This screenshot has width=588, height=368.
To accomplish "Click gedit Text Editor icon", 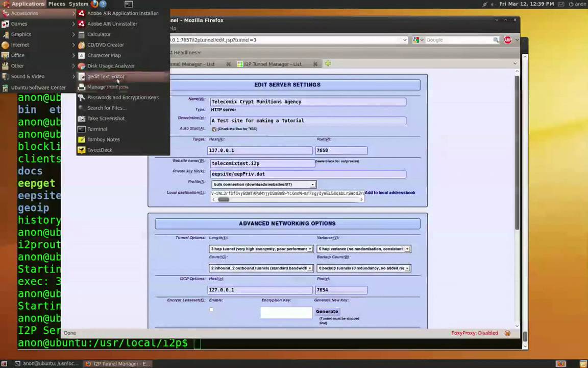I will (81, 76).
